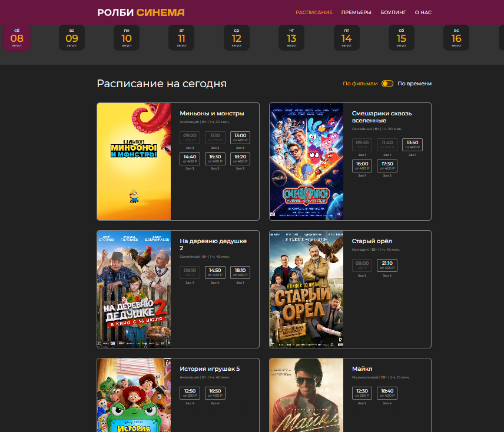Screen dimensions: 504x432
Task: Open the На деревню дедушке 2 title
Action: click(x=213, y=244)
